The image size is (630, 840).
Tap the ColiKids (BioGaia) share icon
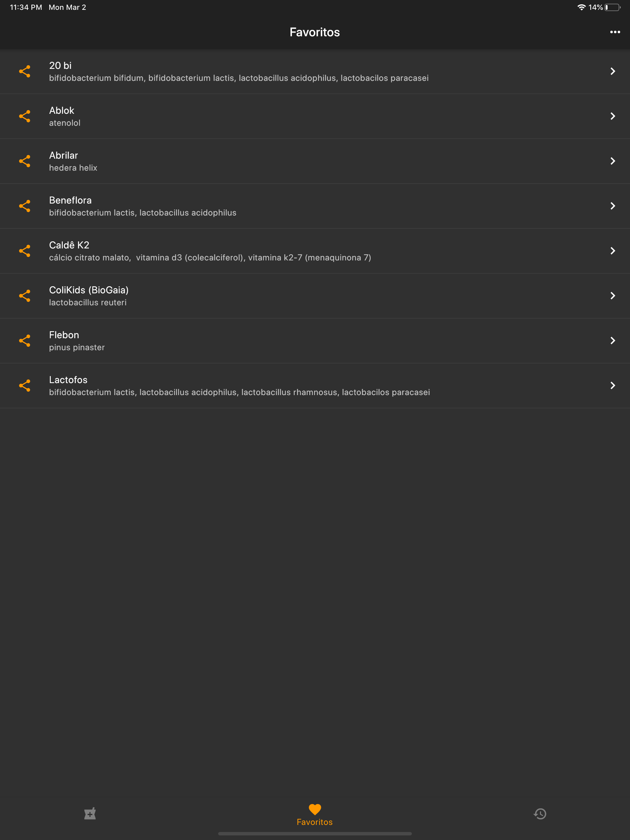click(25, 296)
